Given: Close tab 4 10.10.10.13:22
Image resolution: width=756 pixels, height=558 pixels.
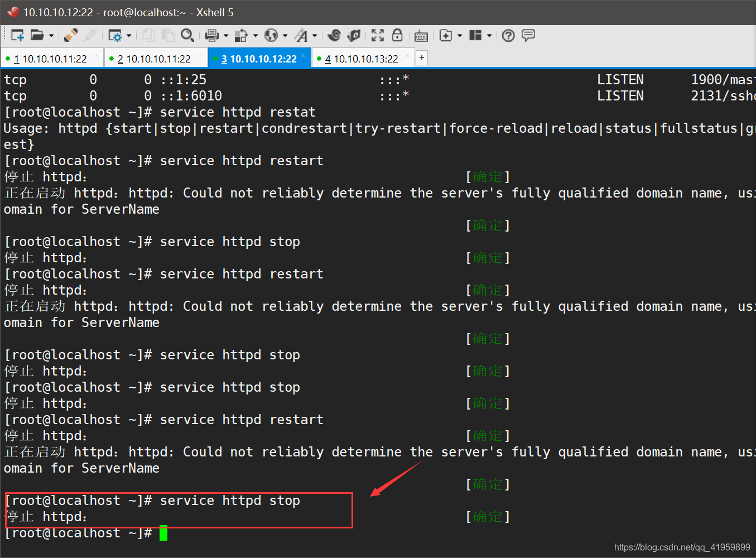Looking at the screenshot, I should [x=408, y=56].
